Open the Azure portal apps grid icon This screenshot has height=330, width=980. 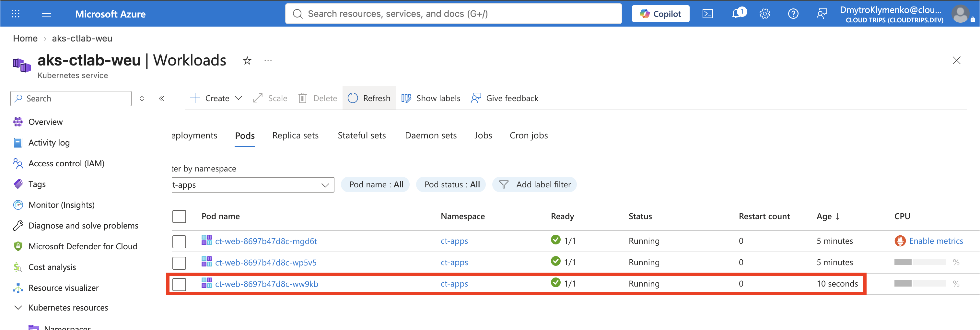point(16,14)
